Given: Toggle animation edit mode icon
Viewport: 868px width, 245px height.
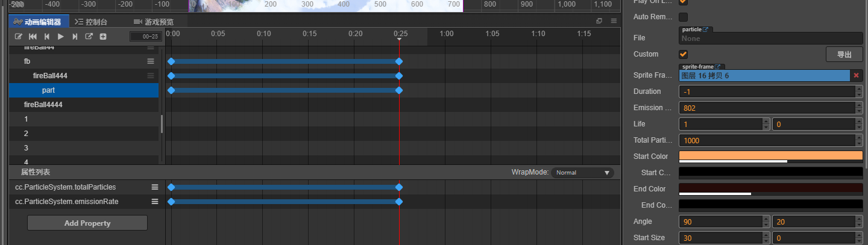Looking at the screenshot, I should (19, 37).
